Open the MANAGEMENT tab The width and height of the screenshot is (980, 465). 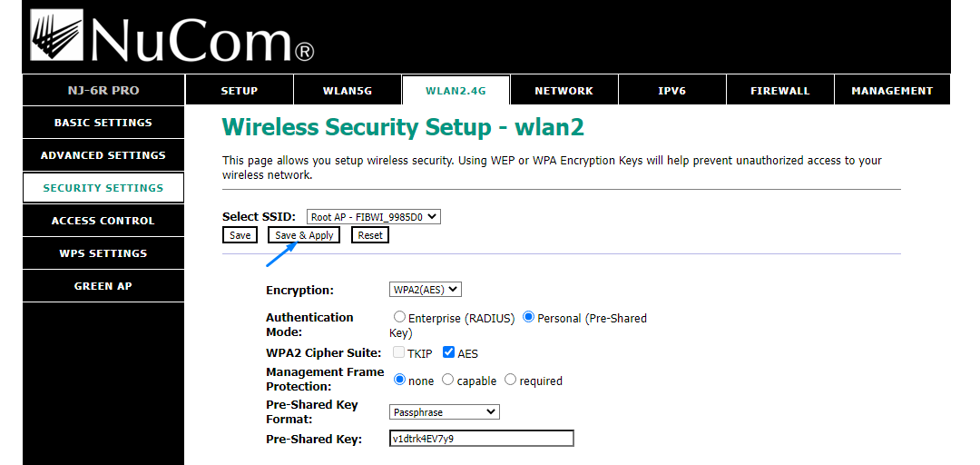click(892, 90)
